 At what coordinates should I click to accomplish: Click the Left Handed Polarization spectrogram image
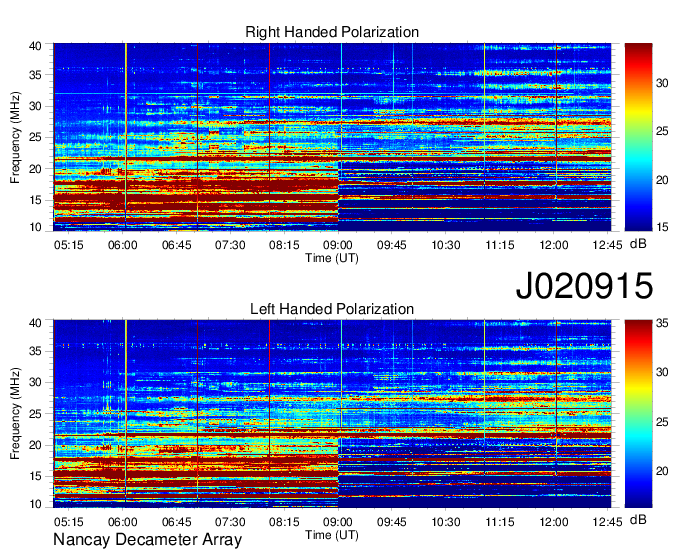(x=332, y=414)
